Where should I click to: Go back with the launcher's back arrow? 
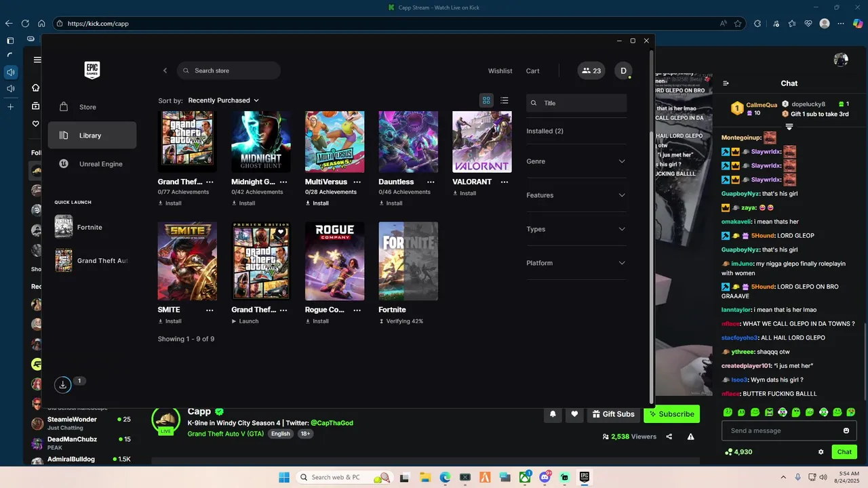click(x=165, y=70)
